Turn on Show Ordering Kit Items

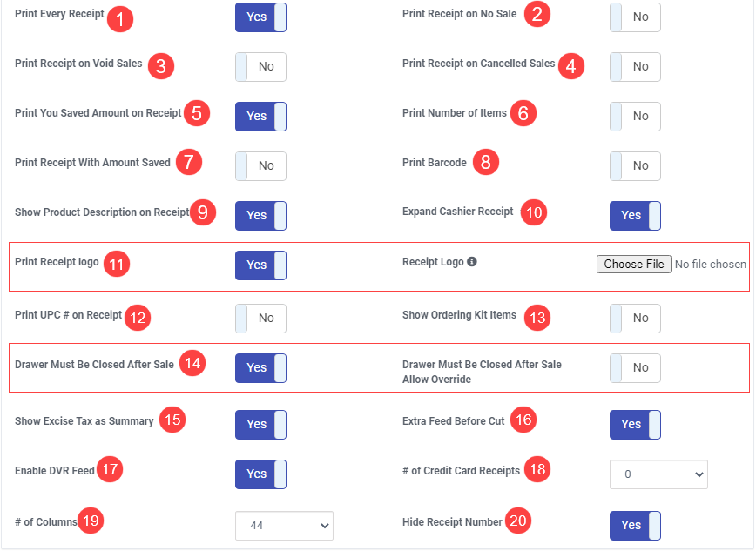coord(635,319)
